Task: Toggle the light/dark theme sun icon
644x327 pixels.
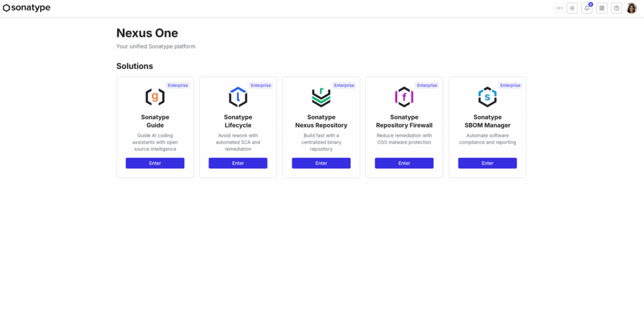Action: pos(572,8)
